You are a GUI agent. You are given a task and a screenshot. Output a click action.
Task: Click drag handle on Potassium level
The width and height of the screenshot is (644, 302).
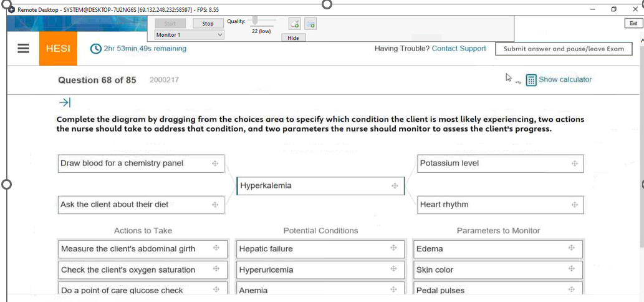coord(574,163)
